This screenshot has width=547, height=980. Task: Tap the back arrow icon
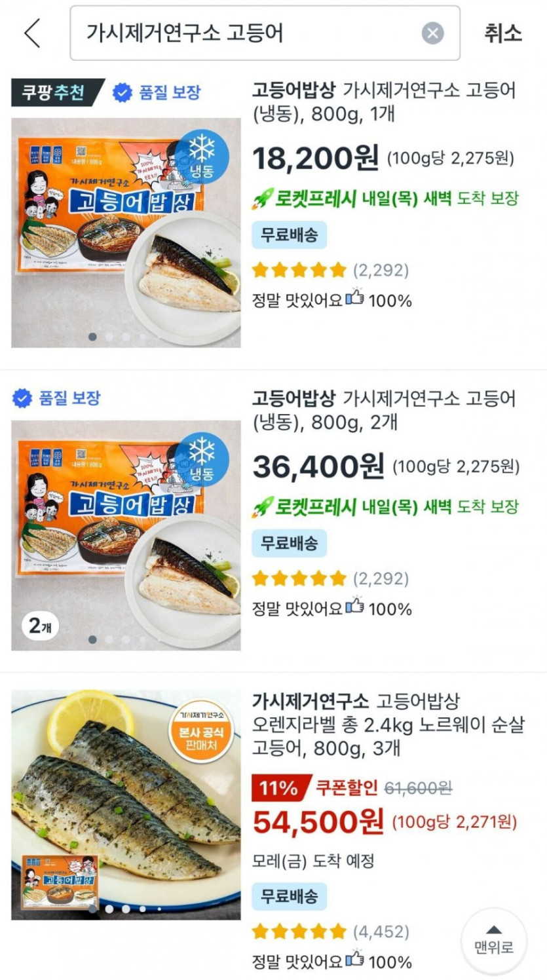coord(33,33)
